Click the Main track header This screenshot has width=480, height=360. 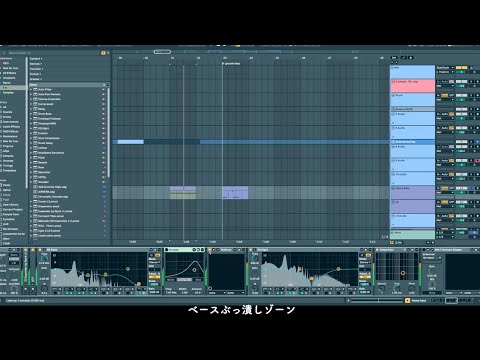click(413, 234)
